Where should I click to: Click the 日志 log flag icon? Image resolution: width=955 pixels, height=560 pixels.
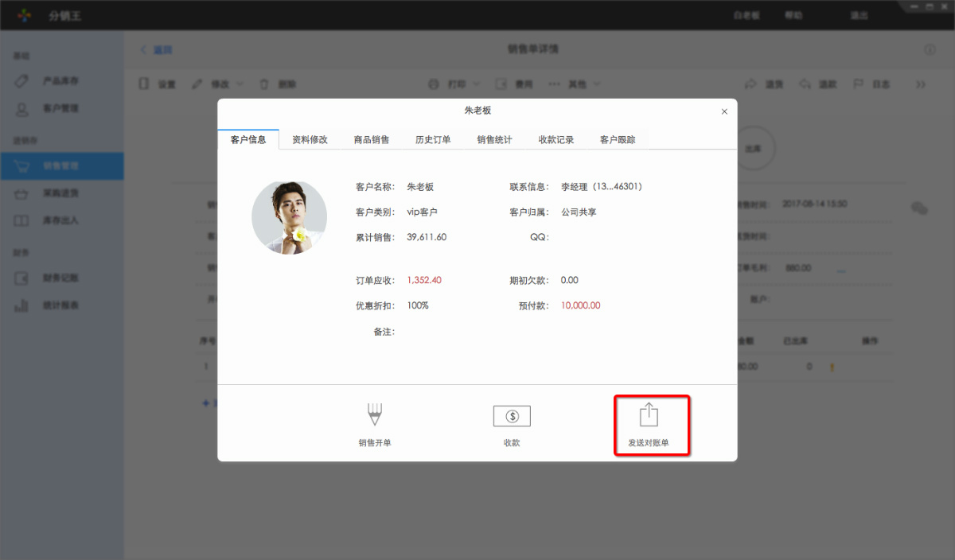click(871, 84)
